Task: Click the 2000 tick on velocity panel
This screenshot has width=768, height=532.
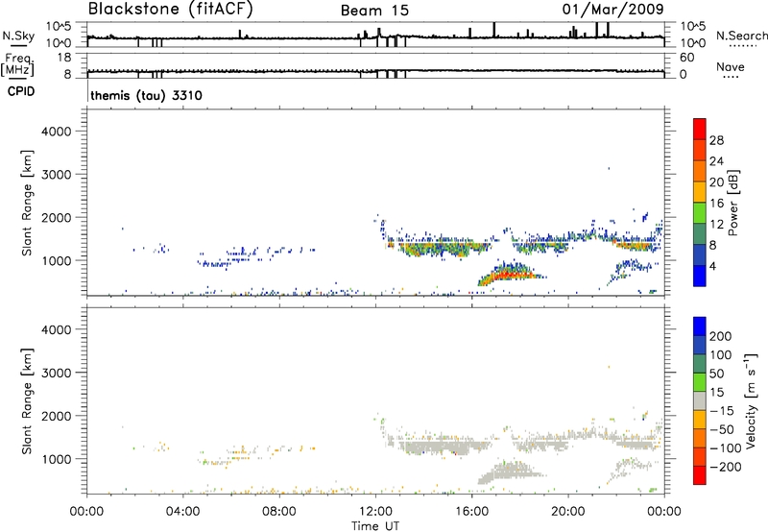Action: pos(56,416)
